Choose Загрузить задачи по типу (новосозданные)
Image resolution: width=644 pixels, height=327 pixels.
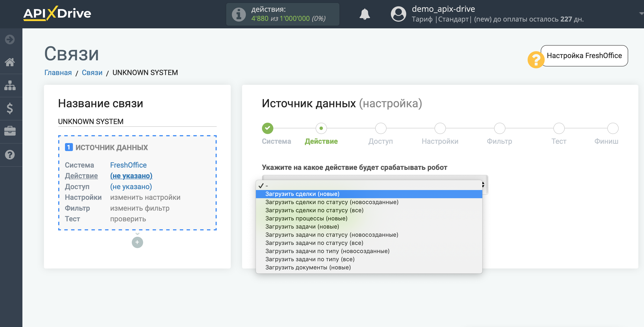tap(369, 251)
